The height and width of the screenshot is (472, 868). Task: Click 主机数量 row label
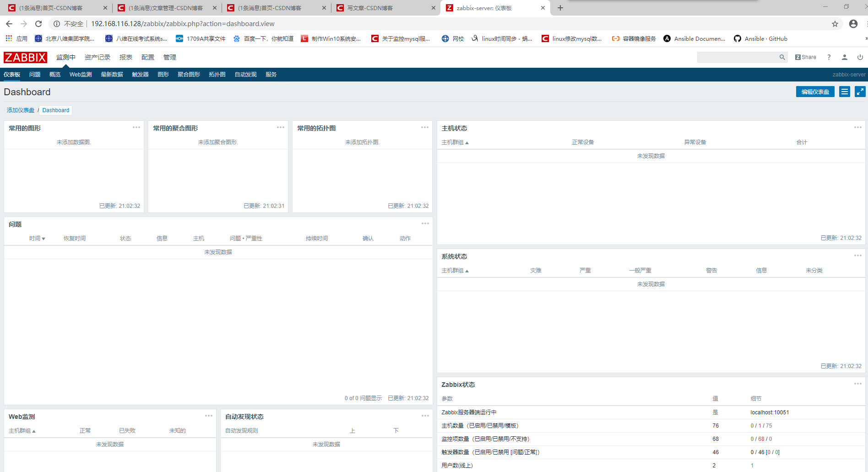click(x=480, y=426)
